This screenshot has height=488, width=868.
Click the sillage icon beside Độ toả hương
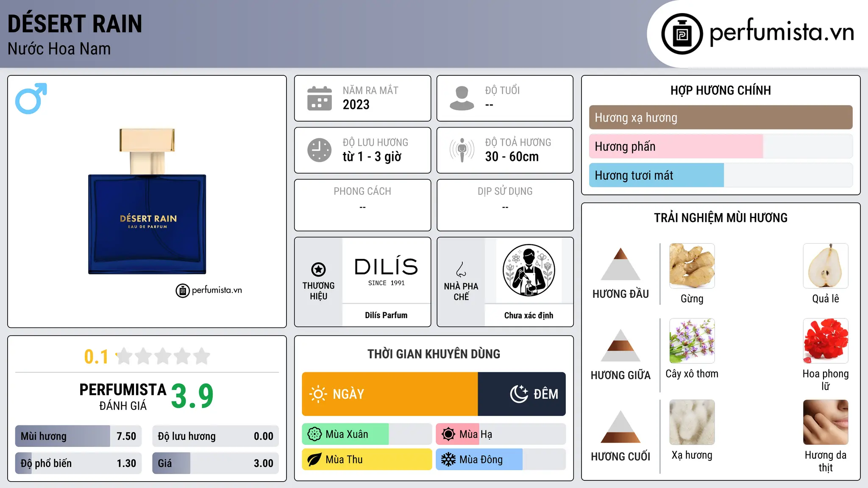pos(462,150)
